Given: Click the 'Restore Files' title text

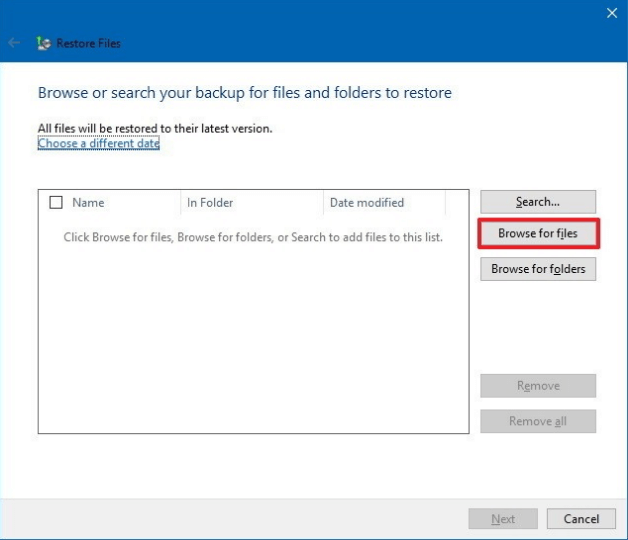Looking at the screenshot, I should point(88,44).
